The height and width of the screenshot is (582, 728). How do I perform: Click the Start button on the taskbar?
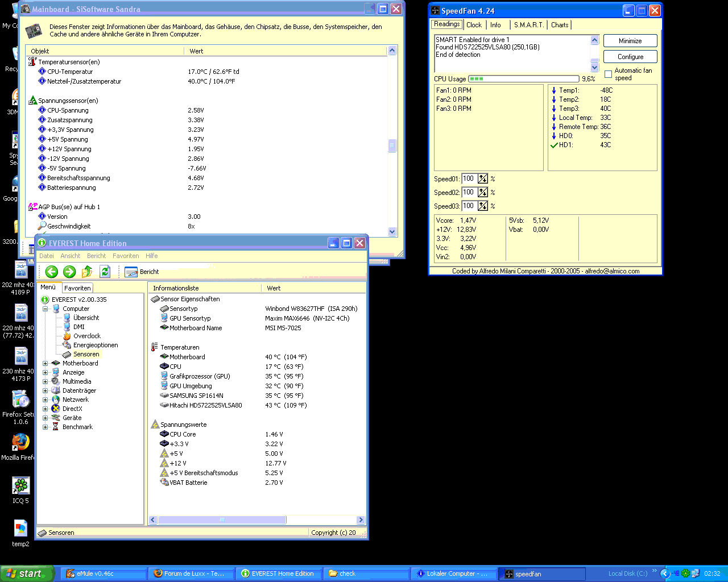27,573
